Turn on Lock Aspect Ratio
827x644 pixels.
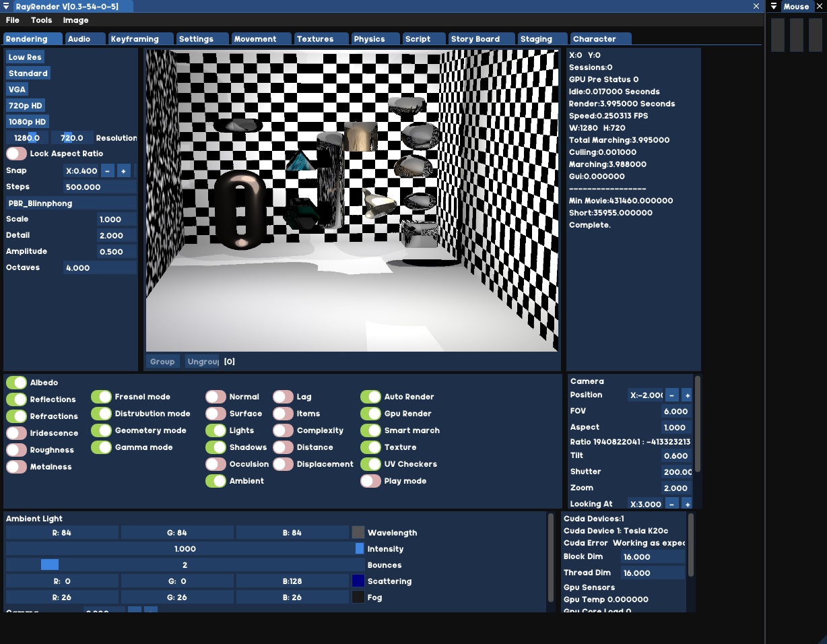pyautogui.click(x=16, y=154)
